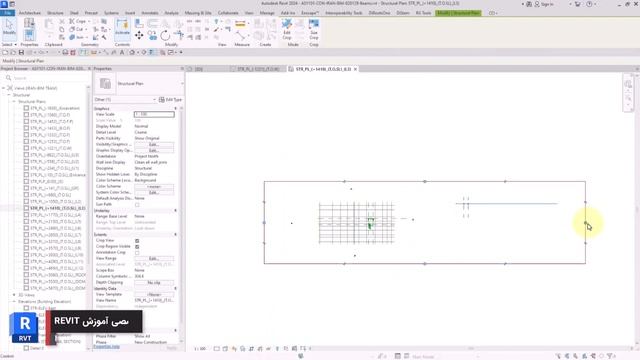The width and height of the screenshot is (640, 360).
Task: Open the Visual Style view control icon
Action: 225,349
